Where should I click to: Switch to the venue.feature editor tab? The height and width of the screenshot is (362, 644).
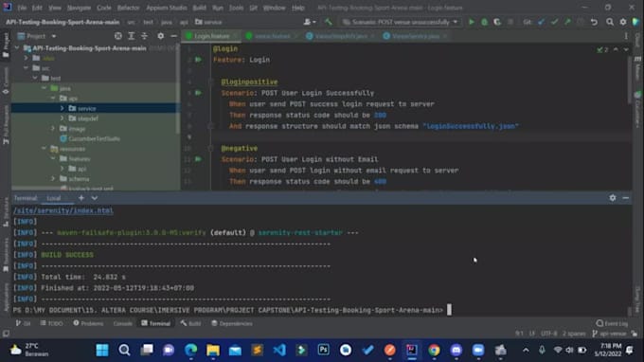(271, 36)
